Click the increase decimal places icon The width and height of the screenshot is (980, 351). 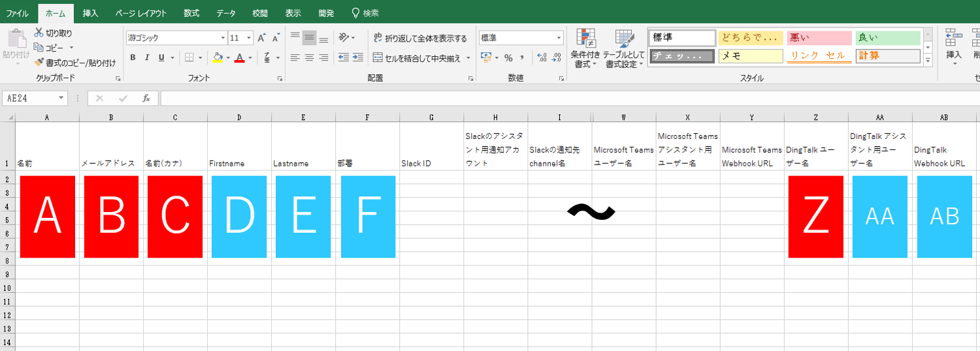[542, 57]
